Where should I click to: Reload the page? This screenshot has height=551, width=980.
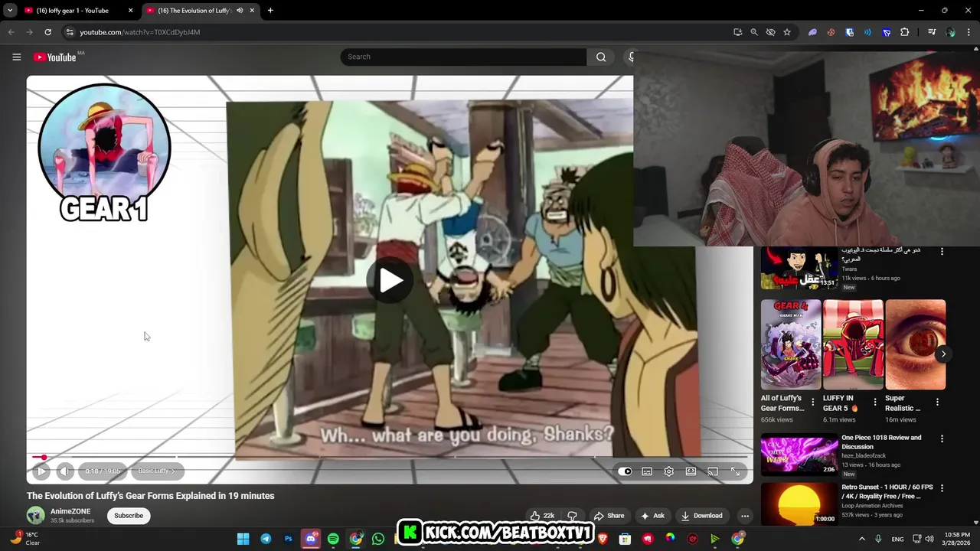pyautogui.click(x=47, y=32)
